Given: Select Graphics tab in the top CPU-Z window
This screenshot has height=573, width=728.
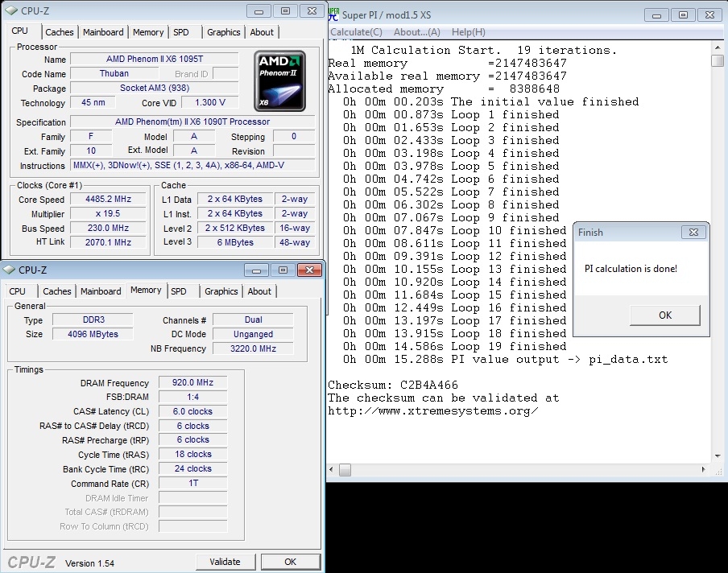Looking at the screenshot, I should click(223, 32).
